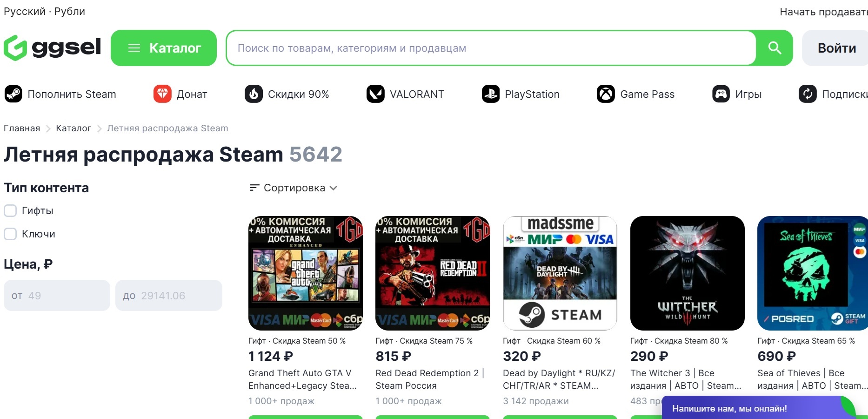
Task: Click Гифт · Скидка Steam 65 % label
Action: 806,341
